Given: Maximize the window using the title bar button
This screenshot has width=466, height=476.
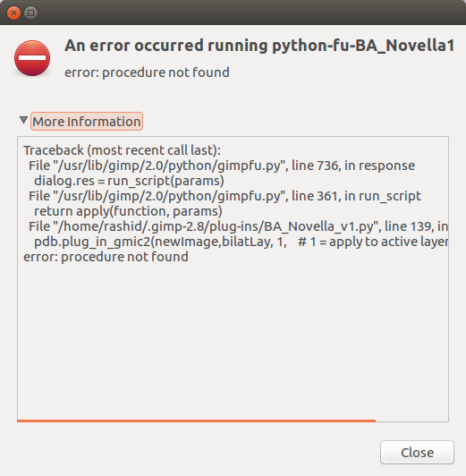Looking at the screenshot, I should (30, 13).
